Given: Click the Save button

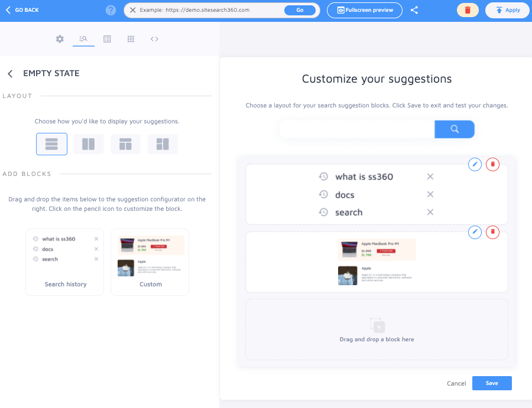Looking at the screenshot, I should coord(492,383).
